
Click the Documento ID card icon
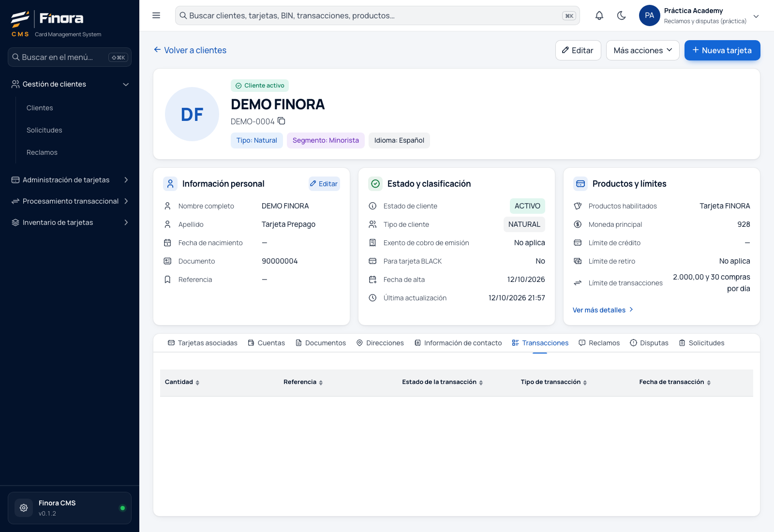167,261
